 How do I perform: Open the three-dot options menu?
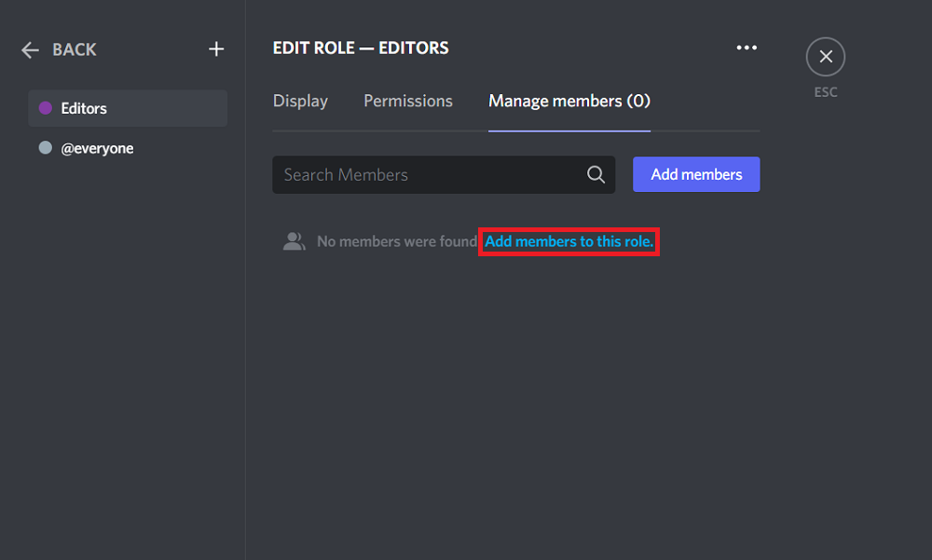746,48
